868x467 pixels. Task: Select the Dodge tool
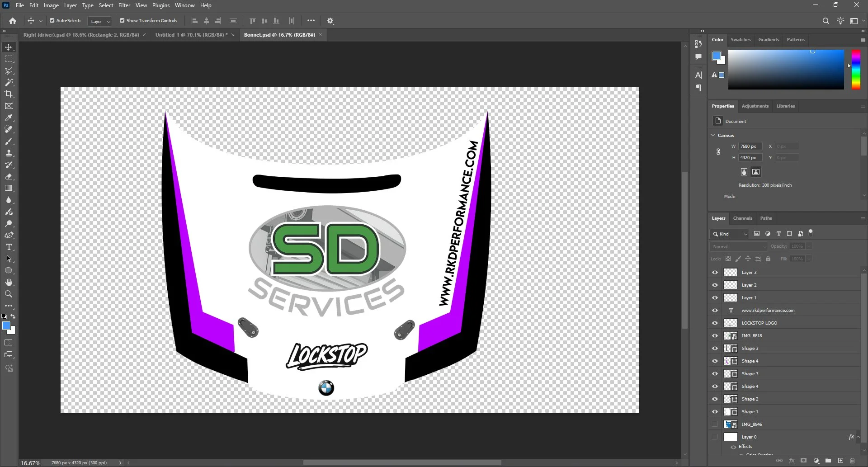pyautogui.click(x=9, y=224)
